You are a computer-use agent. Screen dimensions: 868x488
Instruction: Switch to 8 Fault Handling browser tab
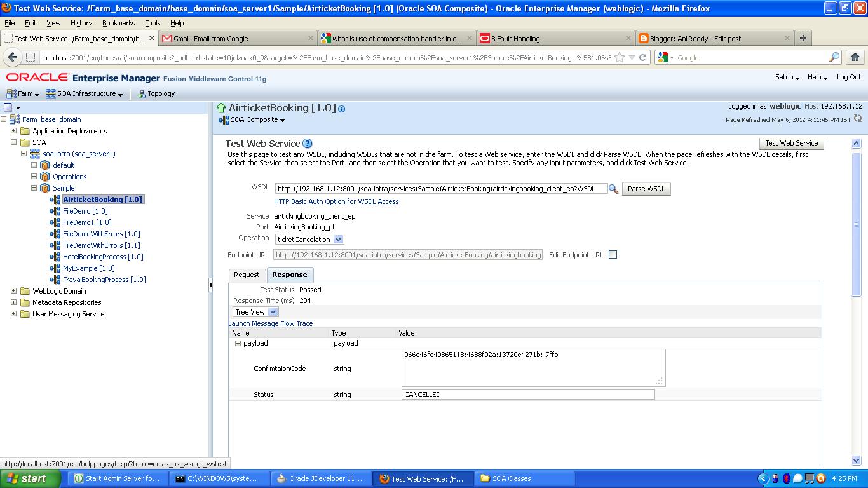tap(555, 38)
